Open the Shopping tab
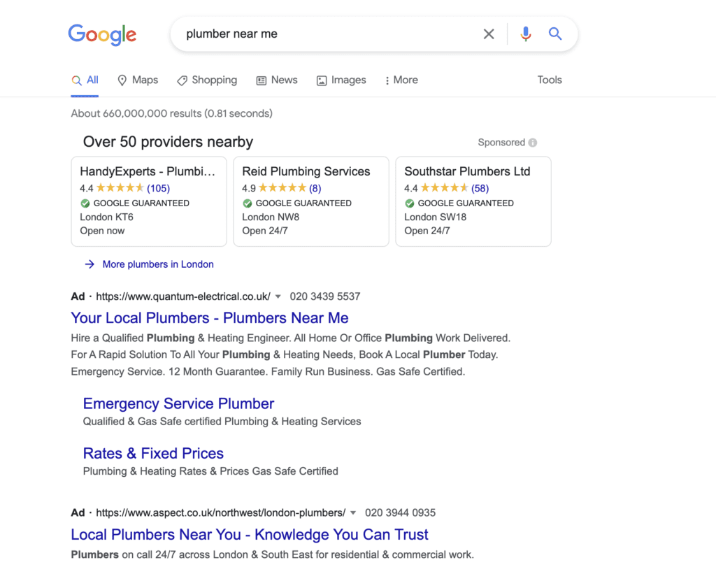Screen dimensions: 716x588 coord(207,80)
